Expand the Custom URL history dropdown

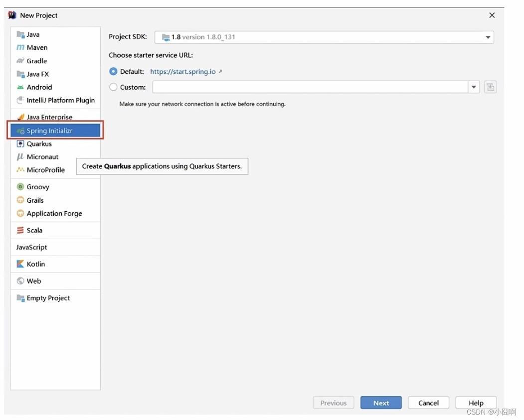click(x=474, y=86)
